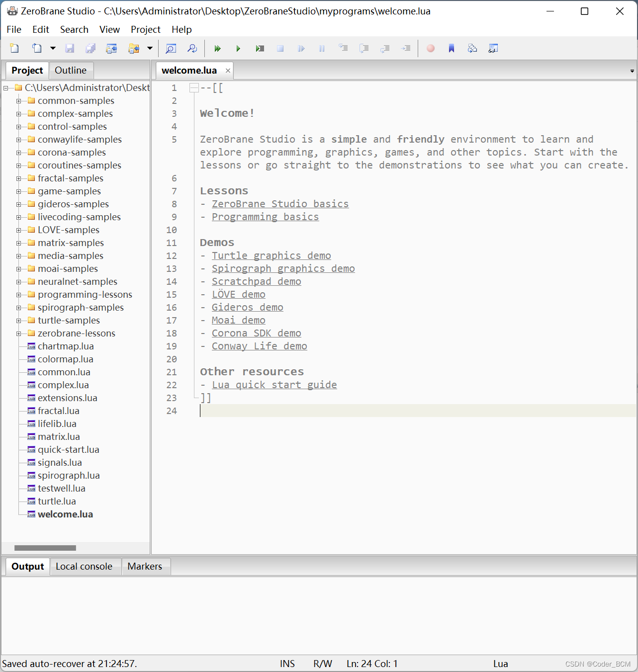The width and height of the screenshot is (638, 672).
Task: Click Run as Scratchpad toolbar icon
Action: pos(260,48)
